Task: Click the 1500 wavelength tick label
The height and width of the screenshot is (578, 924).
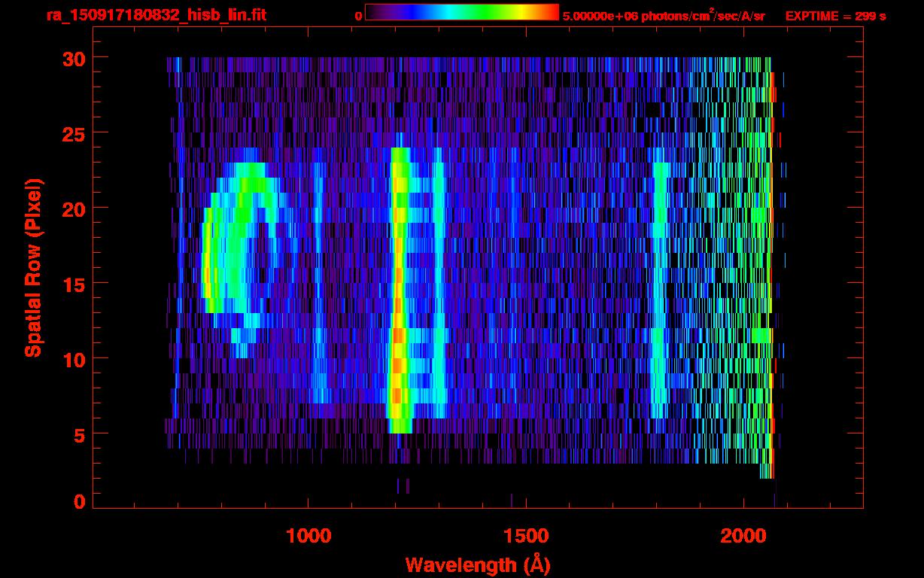Action: pos(526,536)
